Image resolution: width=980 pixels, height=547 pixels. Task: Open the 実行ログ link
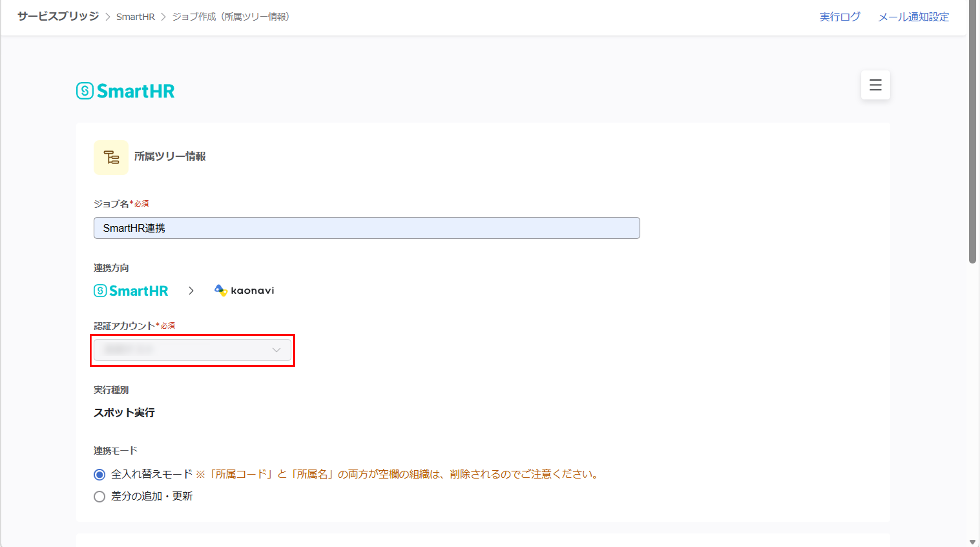pos(839,17)
